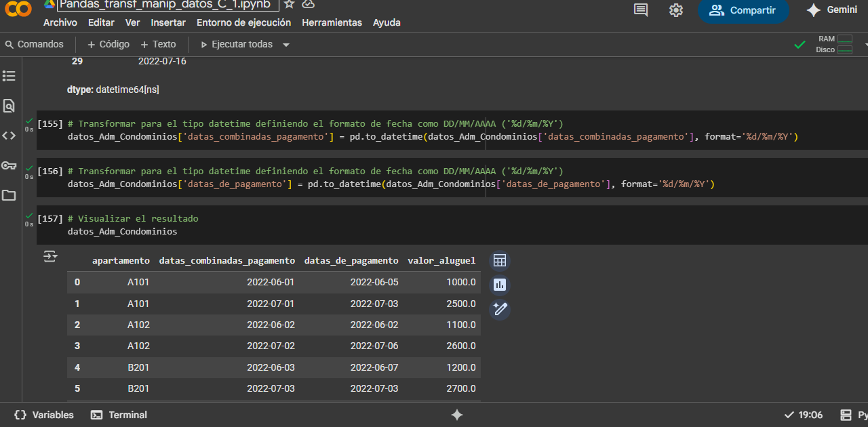Star the notebook with the star icon
The height and width of the screenshot is (427, 868).
pyautogui.click(x=290, y=4)
